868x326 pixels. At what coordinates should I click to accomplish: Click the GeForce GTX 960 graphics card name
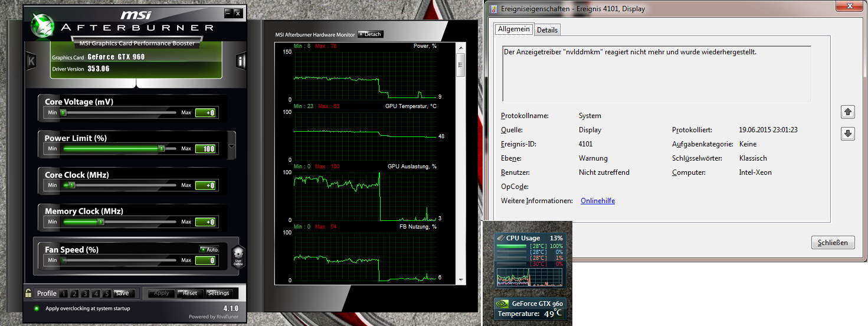[116, 57]
